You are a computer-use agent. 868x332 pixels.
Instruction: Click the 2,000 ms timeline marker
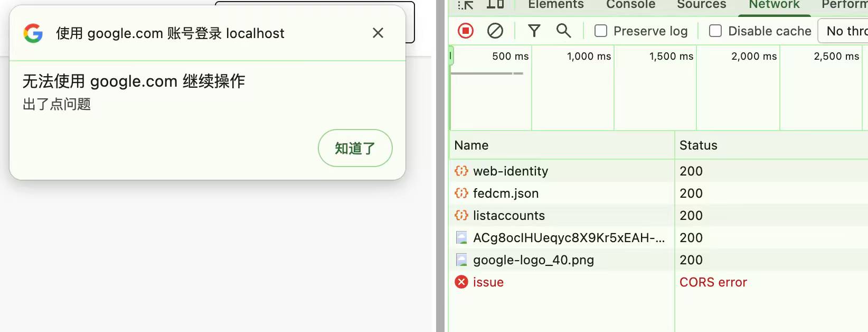(754, 56)
